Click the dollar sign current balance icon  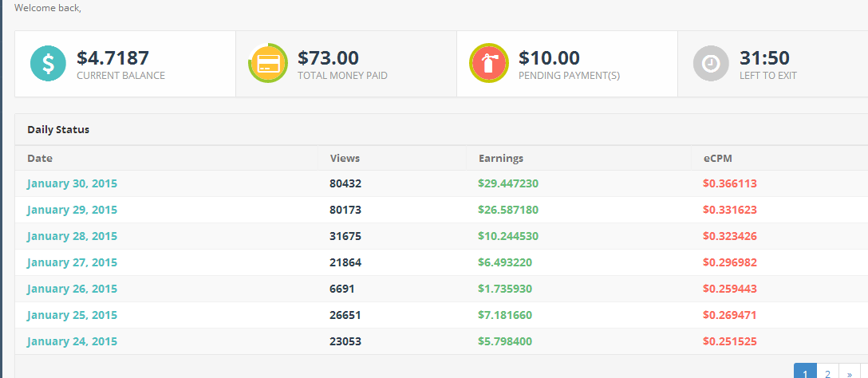(48, 64)
